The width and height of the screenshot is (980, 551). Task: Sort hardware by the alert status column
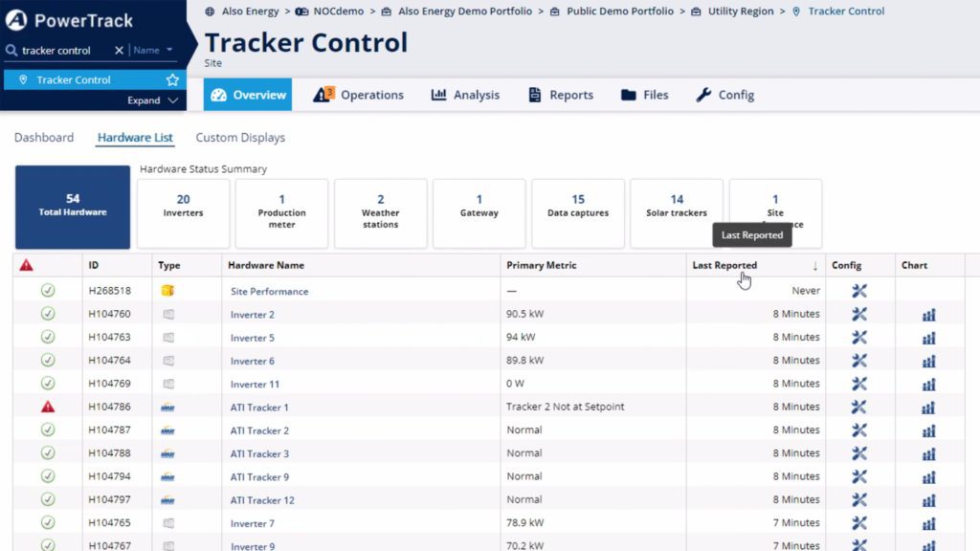click(x=26, y=265)
